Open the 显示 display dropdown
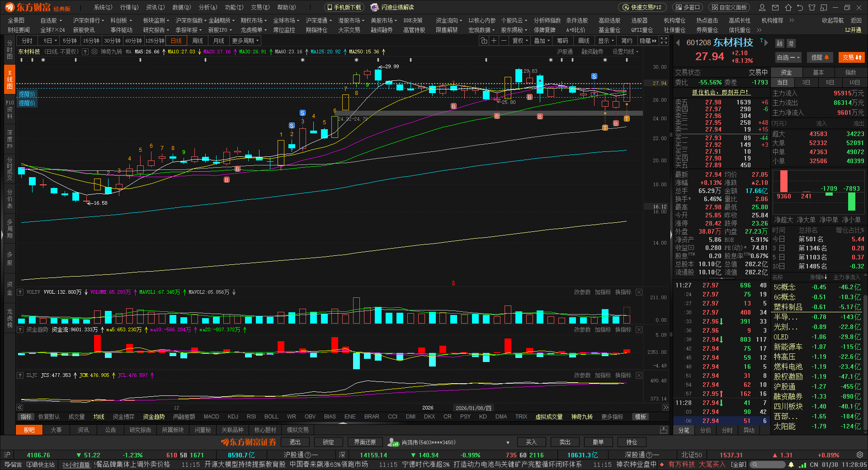Screen dimensions: 868x470 click(x=606, y=41)
